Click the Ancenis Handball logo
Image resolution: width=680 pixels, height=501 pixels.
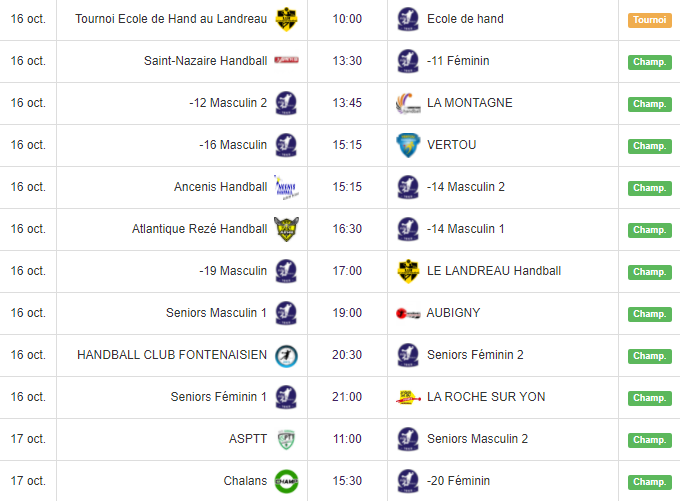(x=286, y=187)
